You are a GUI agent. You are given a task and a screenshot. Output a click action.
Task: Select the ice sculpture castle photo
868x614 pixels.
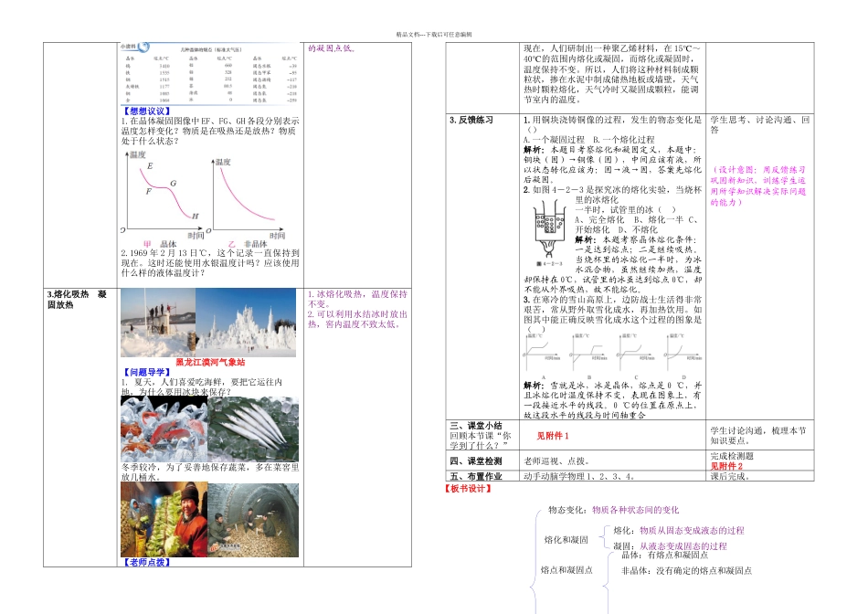[x=246, y=323]
